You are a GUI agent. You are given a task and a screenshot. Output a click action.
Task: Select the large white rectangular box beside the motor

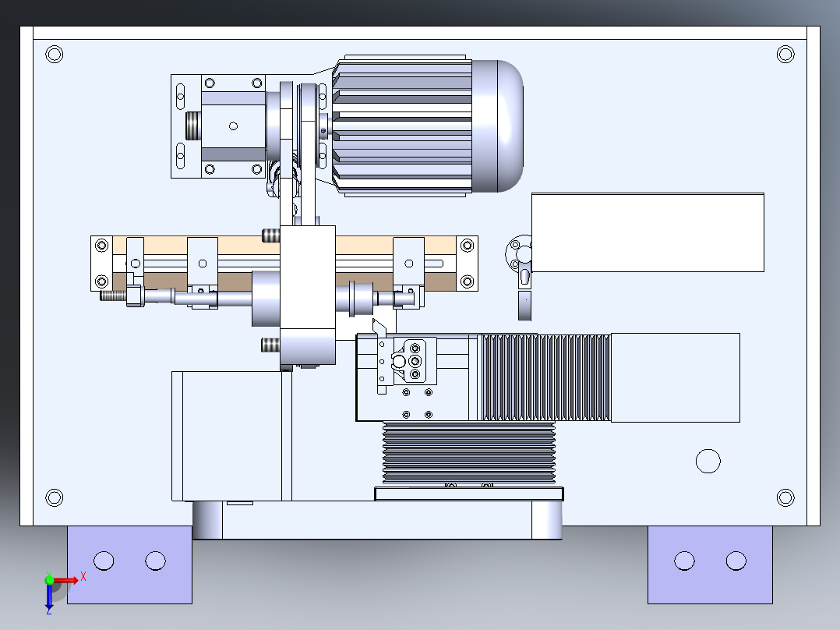pos(648,232)
